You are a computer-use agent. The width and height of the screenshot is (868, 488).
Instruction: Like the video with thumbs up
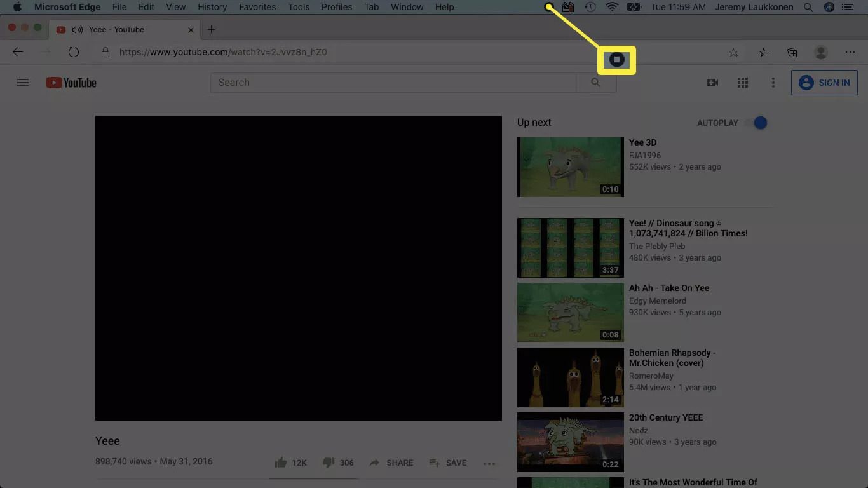(280, 463)
